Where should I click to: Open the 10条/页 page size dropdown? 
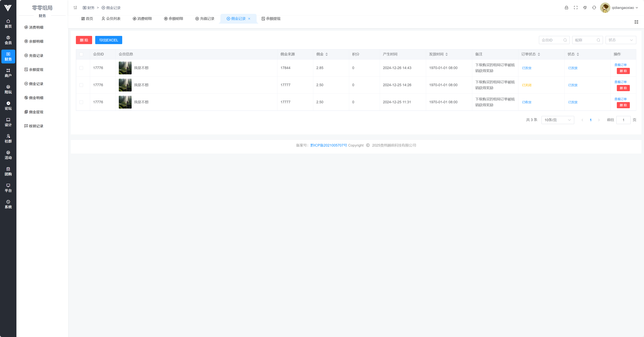557,120
